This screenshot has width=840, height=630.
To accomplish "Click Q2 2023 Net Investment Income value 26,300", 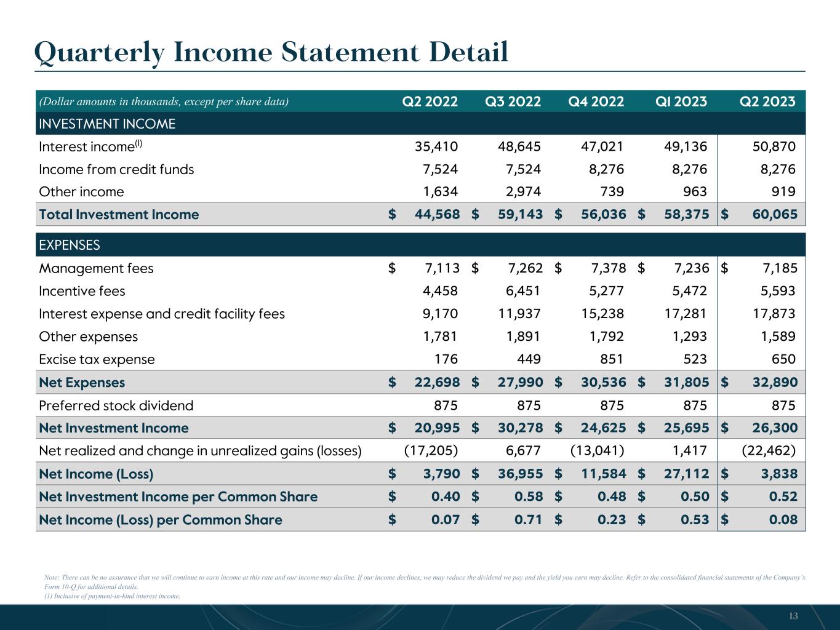I will click(774, 428).
